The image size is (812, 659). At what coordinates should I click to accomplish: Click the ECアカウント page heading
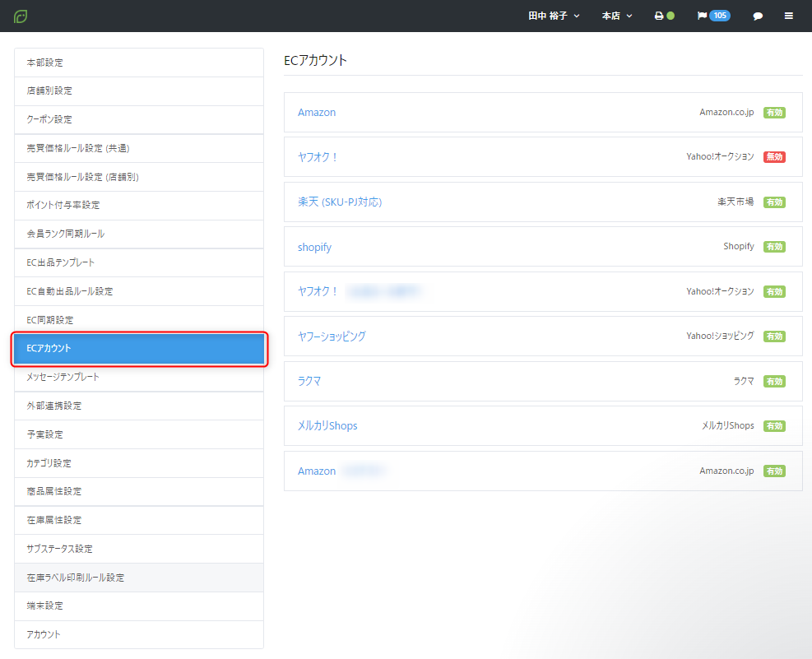315,61
